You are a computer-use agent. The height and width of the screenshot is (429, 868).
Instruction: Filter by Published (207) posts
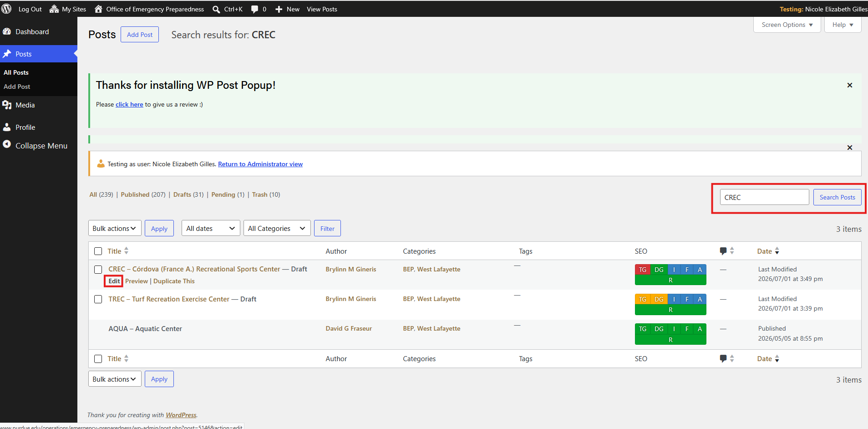click(143, 194)
